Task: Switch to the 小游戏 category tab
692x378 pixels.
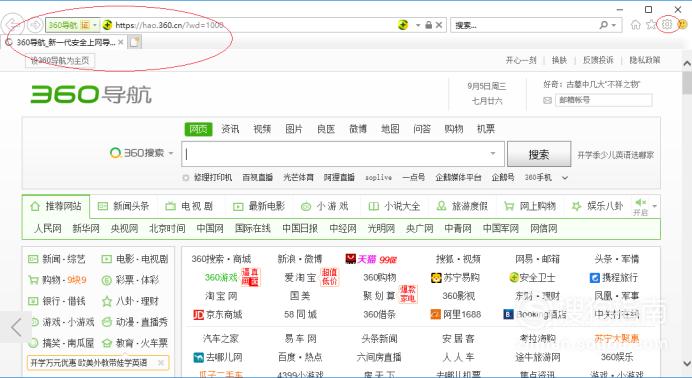Action: click(324, 206)
